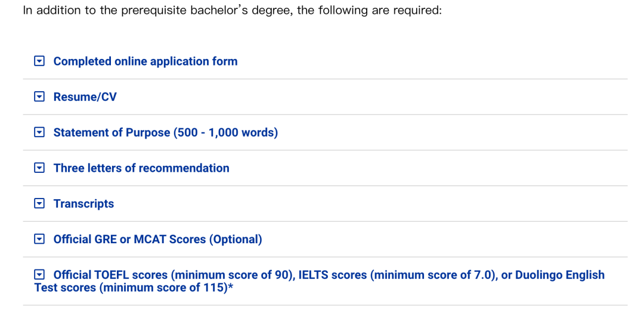Click the arrow icon before Three letters of recommendation
The height and width of the screenshot is (310, 644).
39,168
